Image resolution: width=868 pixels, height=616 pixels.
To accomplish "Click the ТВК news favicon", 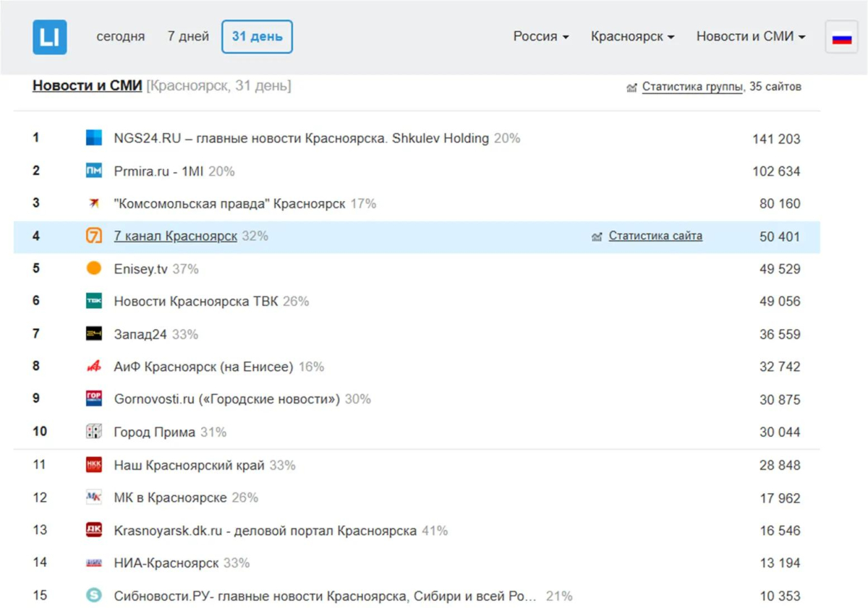I will point(94,301).
